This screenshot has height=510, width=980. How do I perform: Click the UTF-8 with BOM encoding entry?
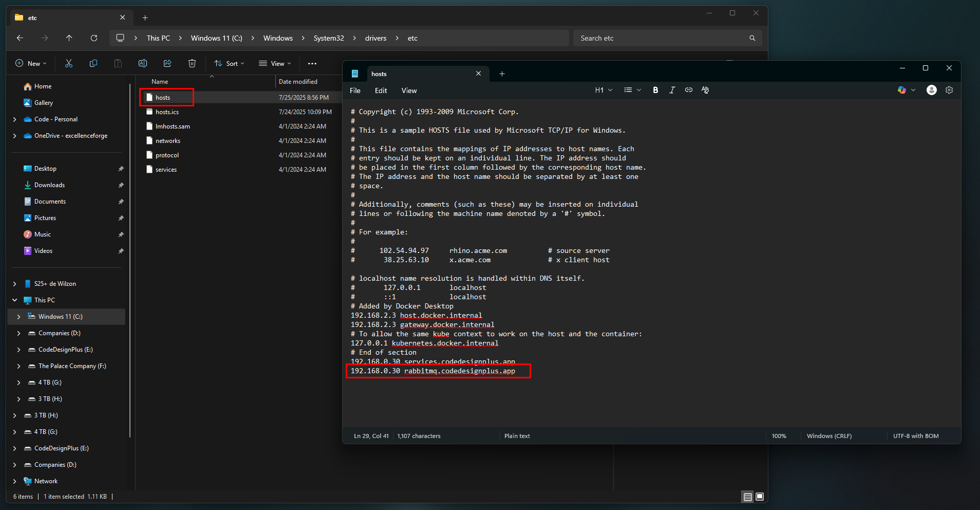point(916,436)
